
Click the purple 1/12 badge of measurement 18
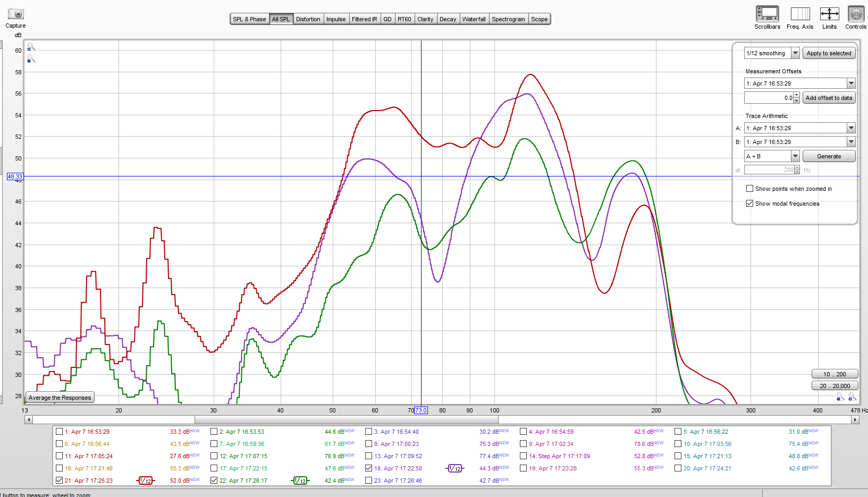click(x=455, y=468)
